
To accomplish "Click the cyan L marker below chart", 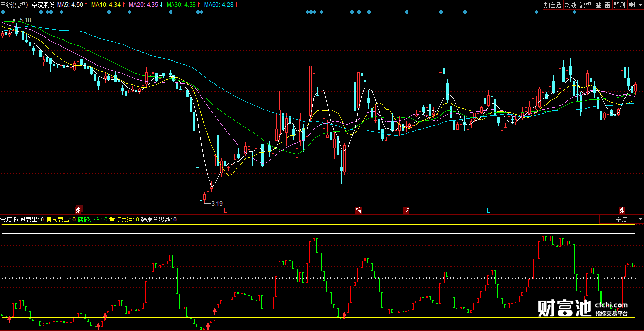I will coord(488,210).
